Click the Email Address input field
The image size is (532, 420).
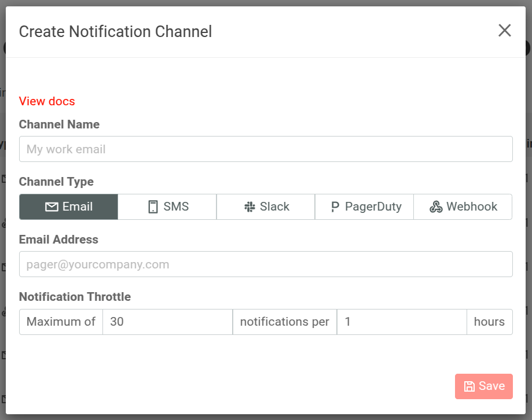click(266, 264)
